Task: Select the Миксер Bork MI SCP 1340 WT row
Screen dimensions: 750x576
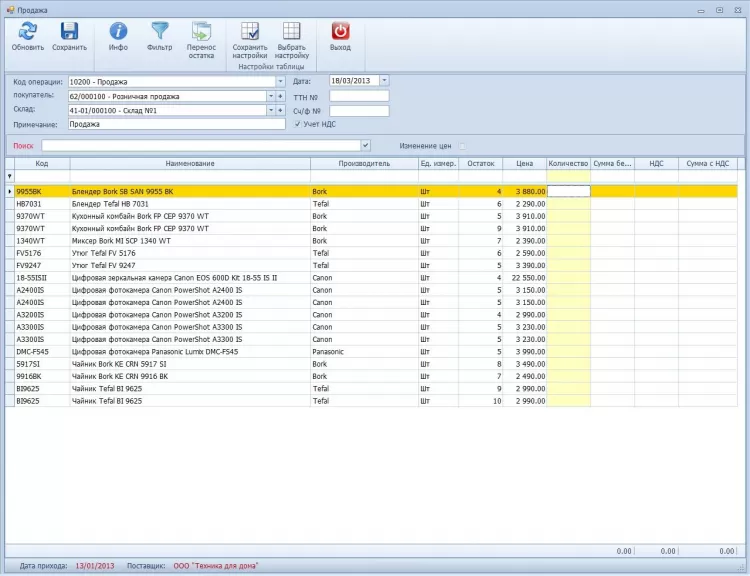Action: tap(121, 241)
